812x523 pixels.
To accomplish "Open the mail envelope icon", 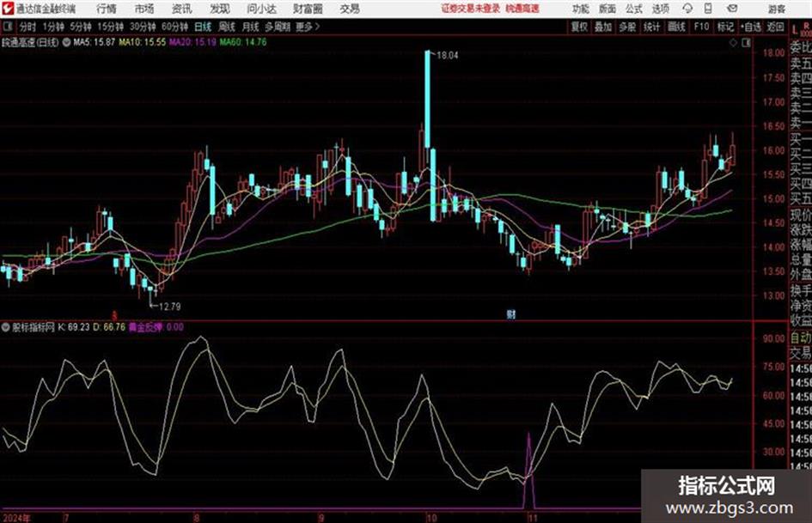I will tap(732, 9).
